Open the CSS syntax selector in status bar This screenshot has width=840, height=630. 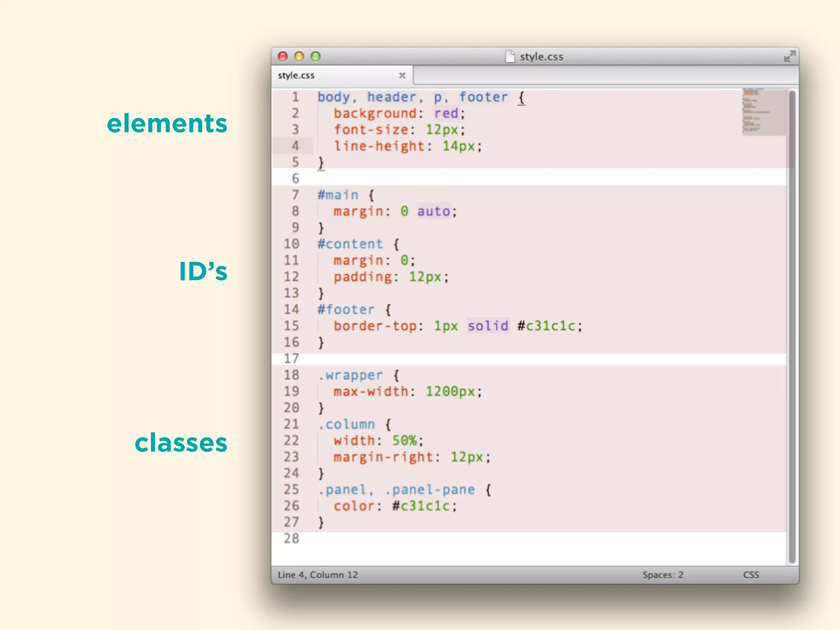(751, 575)
